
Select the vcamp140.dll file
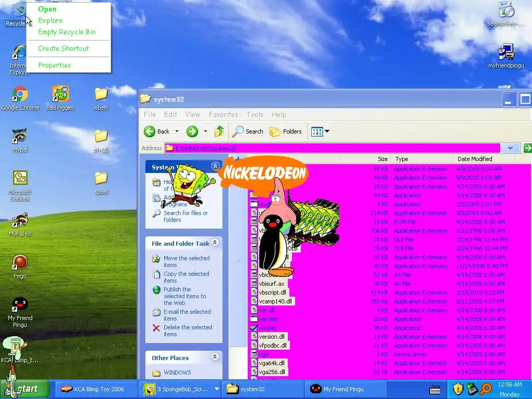point(275,301)
